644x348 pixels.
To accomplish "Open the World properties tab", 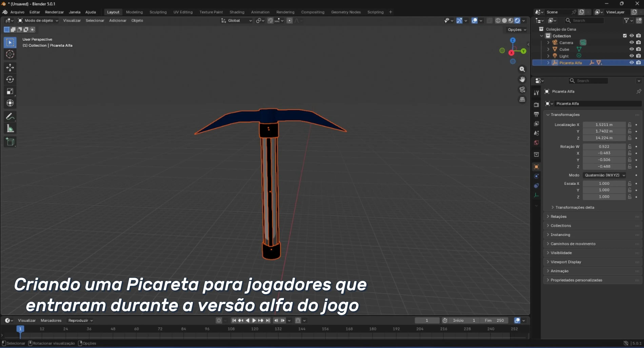I will click(x=536, y=143).
